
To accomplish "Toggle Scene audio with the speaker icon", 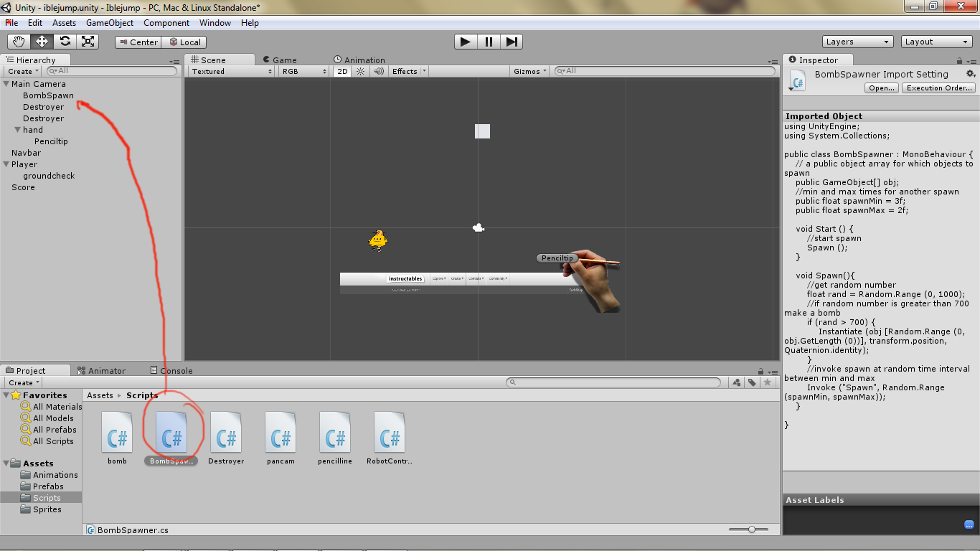I will pos(378,71).
